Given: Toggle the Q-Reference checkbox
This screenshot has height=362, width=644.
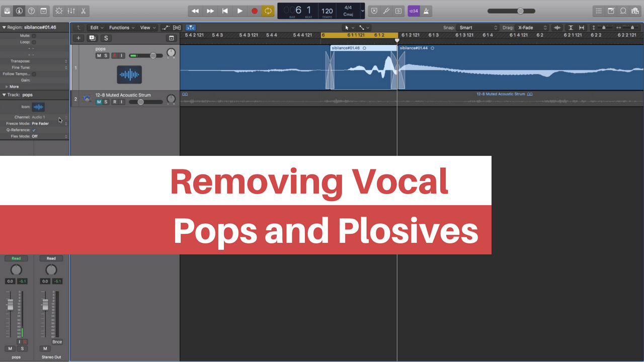Looking at the screenshot, I should 34,130.
